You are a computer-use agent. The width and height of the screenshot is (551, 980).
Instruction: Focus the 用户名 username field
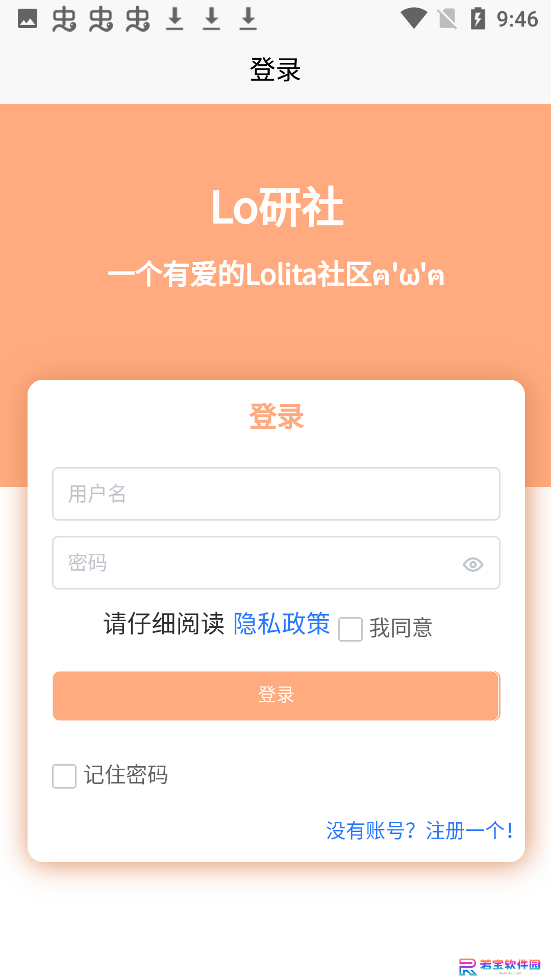coord(276,494)
